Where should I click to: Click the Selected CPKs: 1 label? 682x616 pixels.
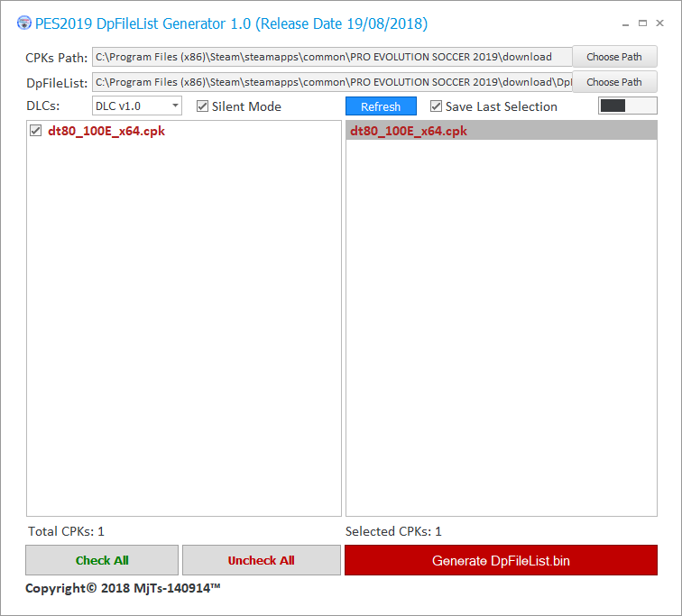(x=393, y=531)
